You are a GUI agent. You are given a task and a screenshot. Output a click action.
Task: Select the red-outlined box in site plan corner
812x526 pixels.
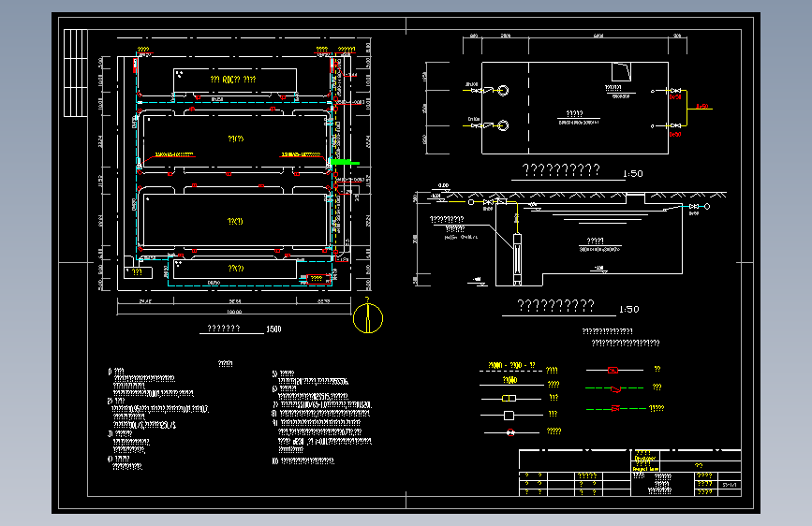(318, 279)
